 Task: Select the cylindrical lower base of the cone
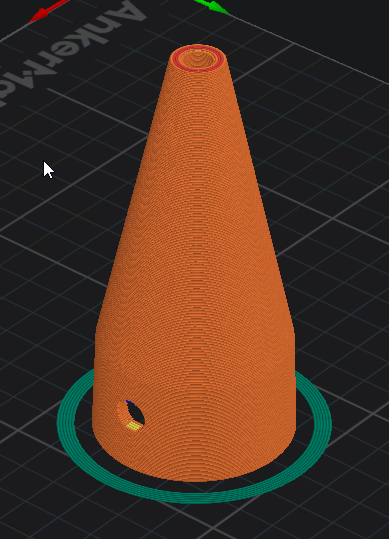[194, 406]
